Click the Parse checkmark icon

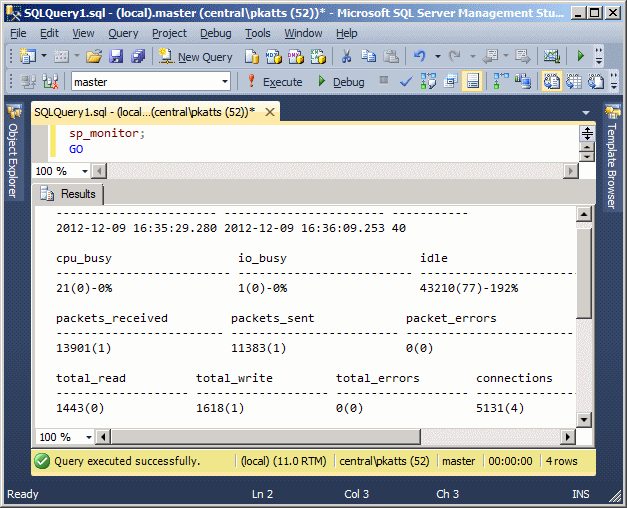(406, 82)
